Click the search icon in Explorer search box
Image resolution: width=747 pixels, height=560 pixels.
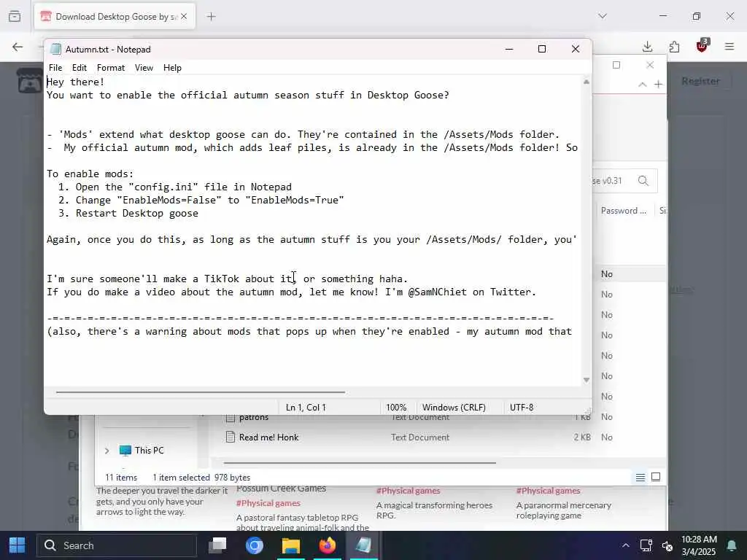[x=643, y=181]
